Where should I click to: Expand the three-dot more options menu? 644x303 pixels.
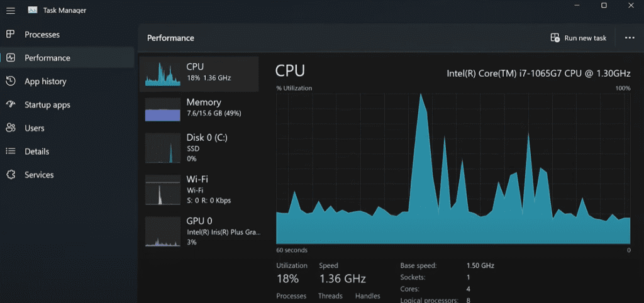click(x=630, y=38)
